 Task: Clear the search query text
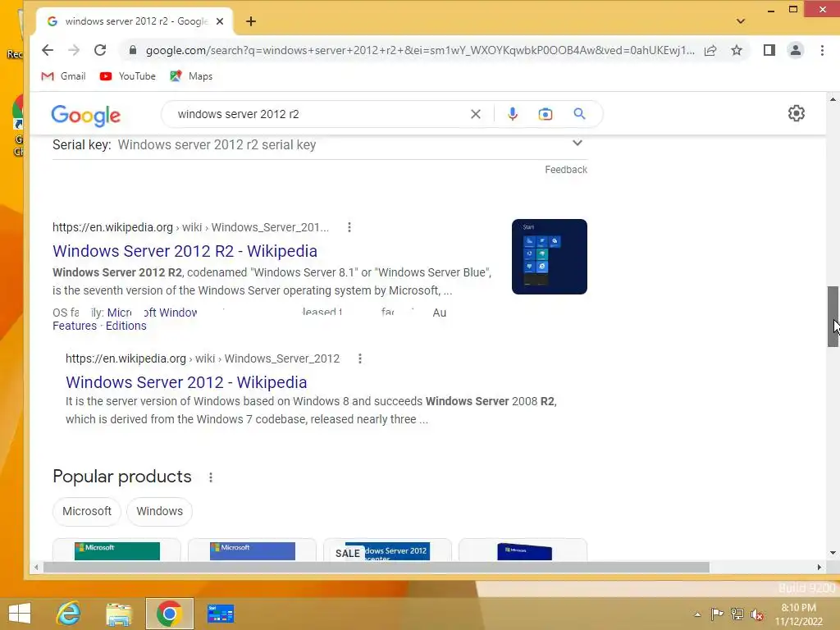point(476,114)
